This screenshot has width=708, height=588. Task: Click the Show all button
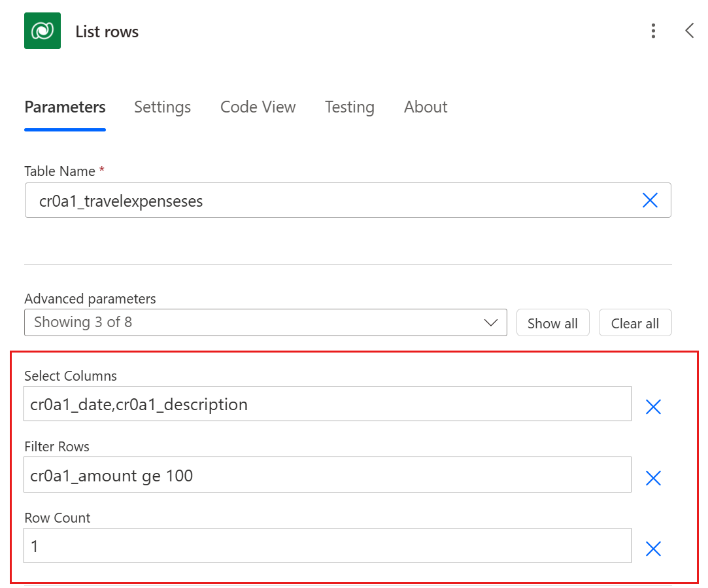(x=552, y=322)
